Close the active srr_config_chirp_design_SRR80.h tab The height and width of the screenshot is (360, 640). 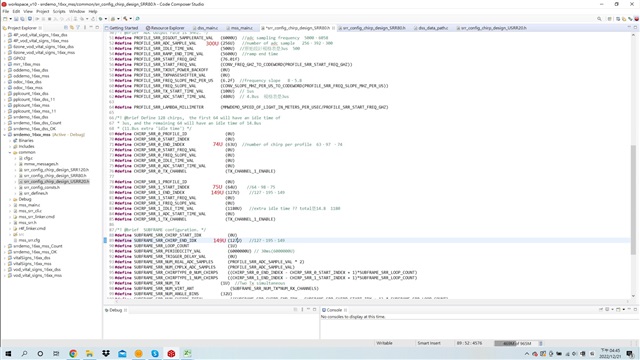[x=333, y=28]
